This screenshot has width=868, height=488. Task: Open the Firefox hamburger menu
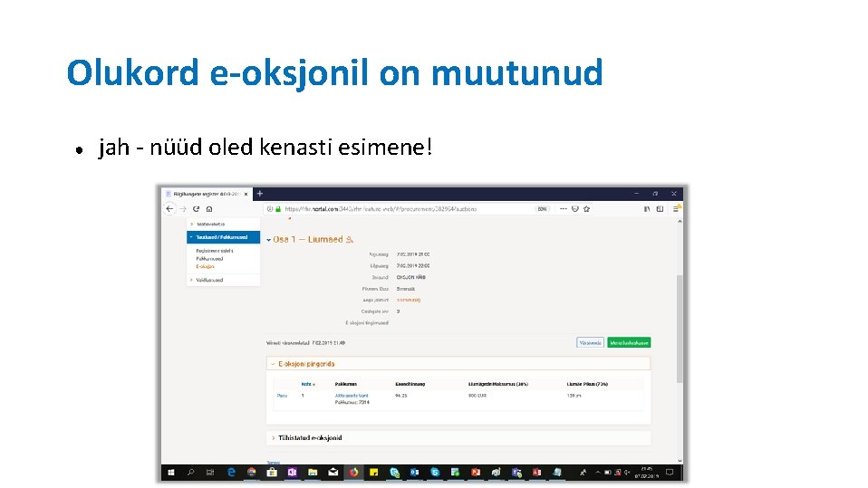click(x=676, y=208)
